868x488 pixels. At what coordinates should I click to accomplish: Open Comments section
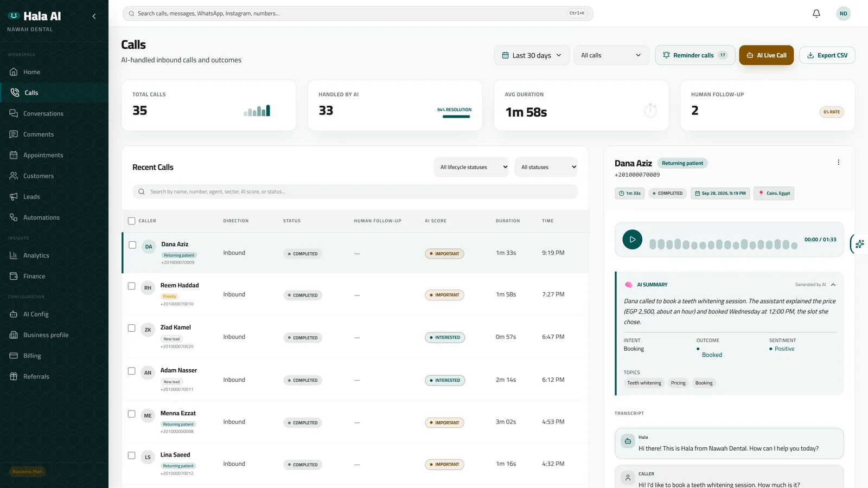pyautogui.click(x=54, y=134)
